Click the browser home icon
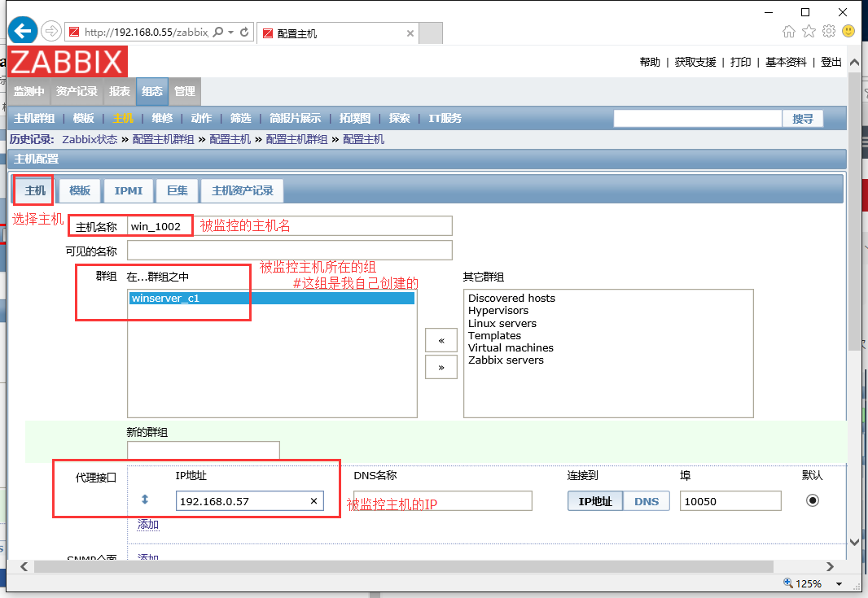868x598 pixels. pos(789,32)
